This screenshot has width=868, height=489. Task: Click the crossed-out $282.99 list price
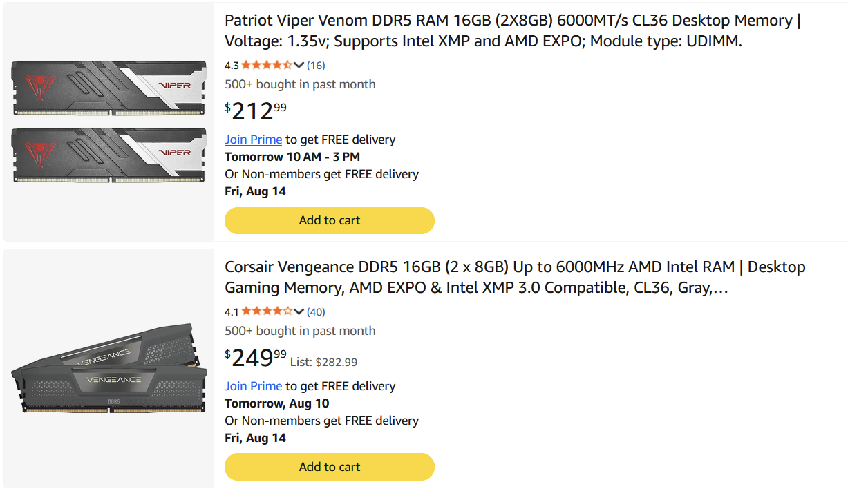pyautogui.click(x=337, y=362)
